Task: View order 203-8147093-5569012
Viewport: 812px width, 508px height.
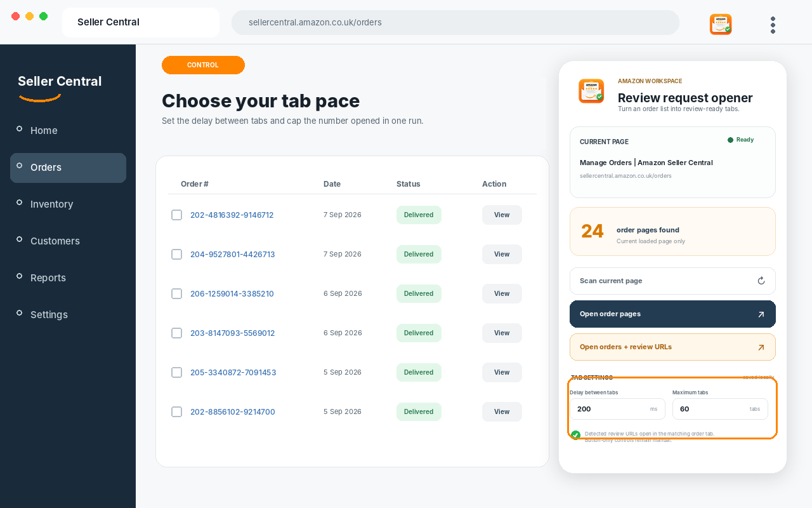Action: click(x=502, y=333)
